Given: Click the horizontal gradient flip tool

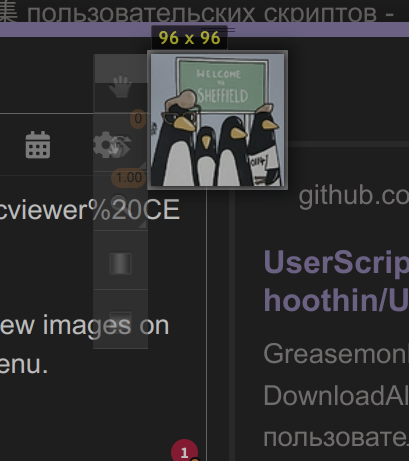Looking at the screenshot, I should pyautogui.click(x=121, y=263).
